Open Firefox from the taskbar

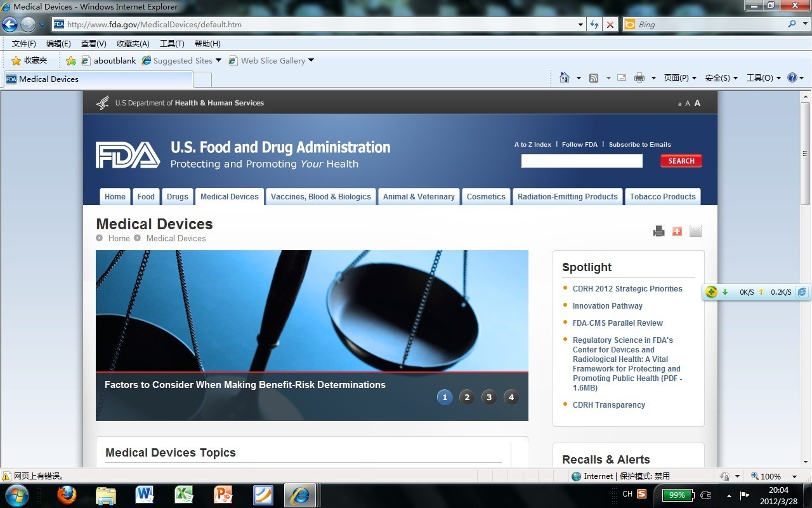(67, 495)
